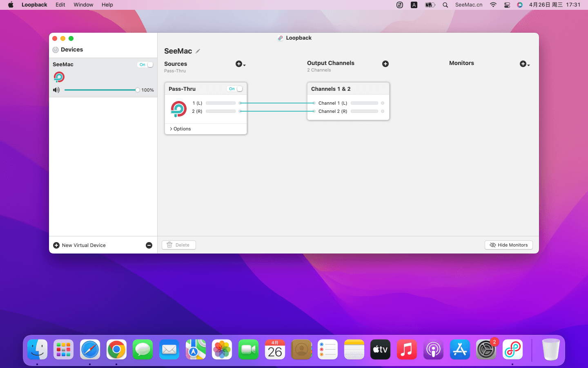Click the output dot of Channel 1 (L)
The width and height of the screenshot is (588, 368).
(x=383, y=103)
